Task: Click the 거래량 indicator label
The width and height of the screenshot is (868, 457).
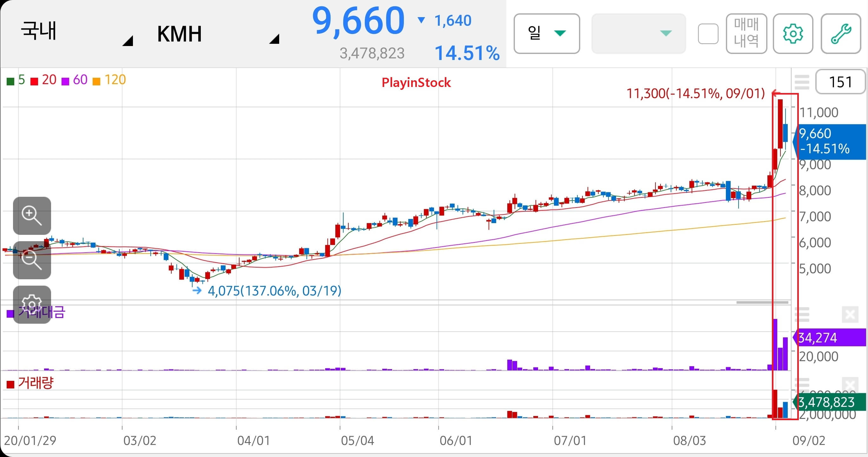Action: (36, 383)
